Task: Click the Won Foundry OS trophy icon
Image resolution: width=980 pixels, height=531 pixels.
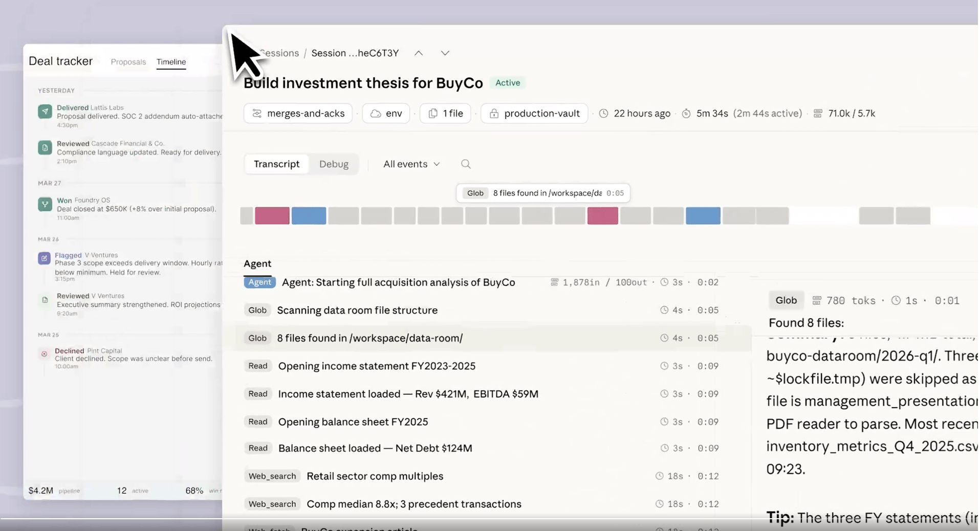Action: coord(45,204)
